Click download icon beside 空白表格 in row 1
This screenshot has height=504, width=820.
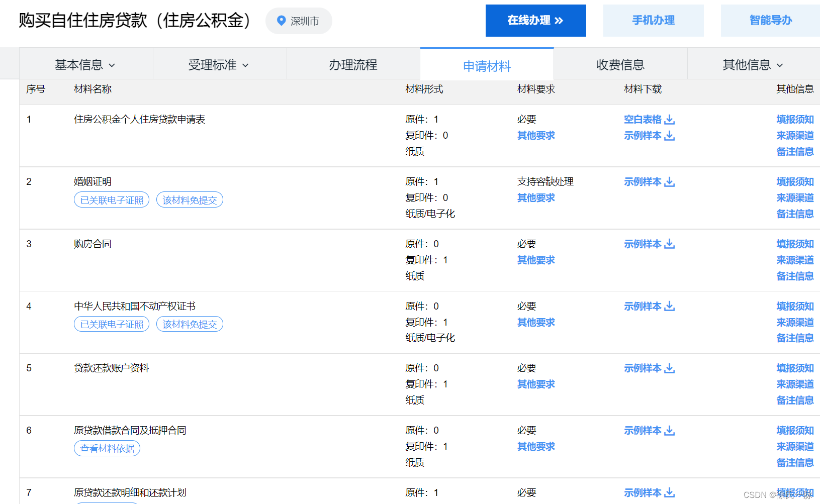pyautogui.click(x=670, y=120)
